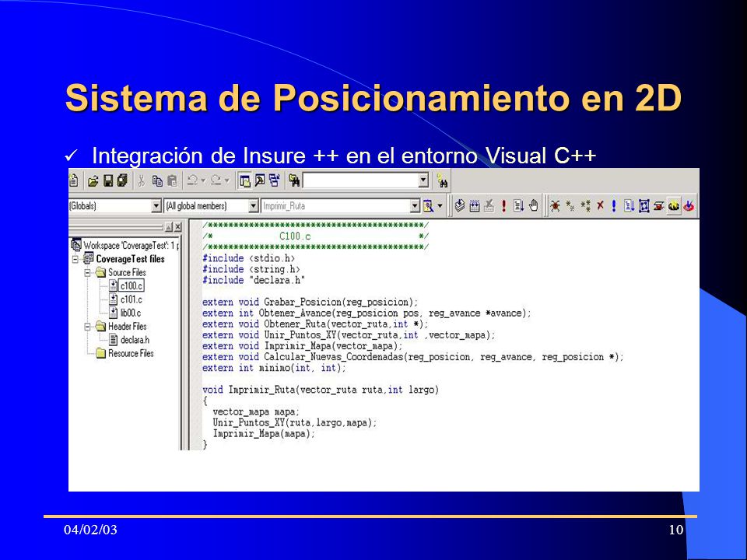Click the workspace pane docking button
This screenshot has height=560, width=747.
tap(169, 227)
